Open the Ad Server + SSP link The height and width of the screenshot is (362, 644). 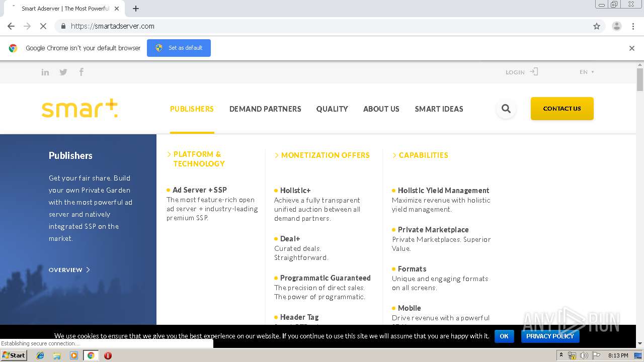click(200, 190)
